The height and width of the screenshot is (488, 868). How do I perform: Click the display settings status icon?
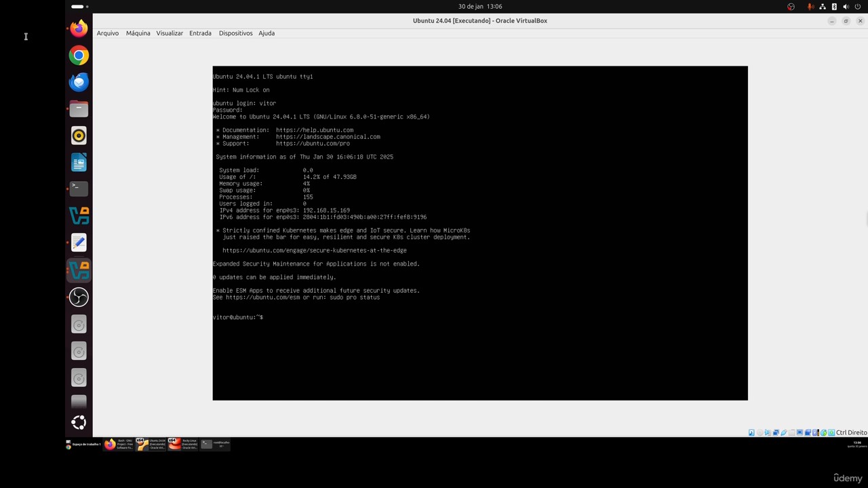(x=800, y=432)
